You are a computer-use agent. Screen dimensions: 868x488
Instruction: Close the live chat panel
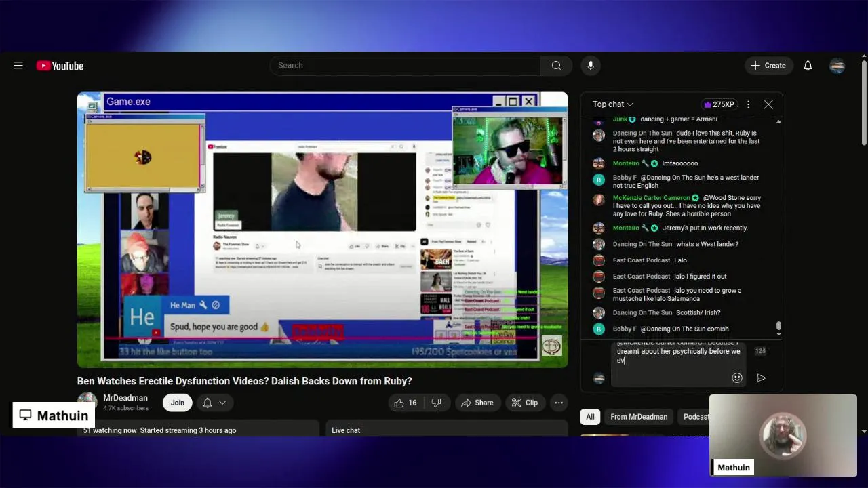(768, 104)
